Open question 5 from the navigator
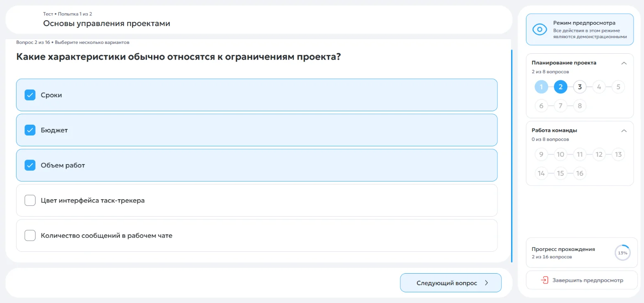The height and width of the screenshot is (303, 644). click(618, 87)
